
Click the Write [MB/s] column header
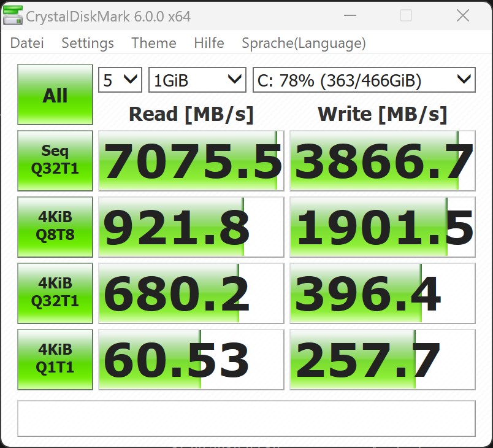(383, 114)
